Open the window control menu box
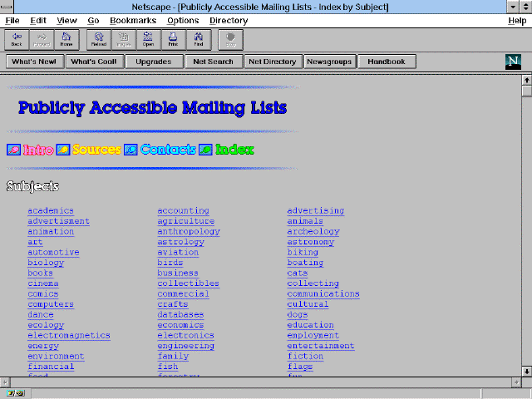This screenshot has height=399, width=532. pos(7,7)
